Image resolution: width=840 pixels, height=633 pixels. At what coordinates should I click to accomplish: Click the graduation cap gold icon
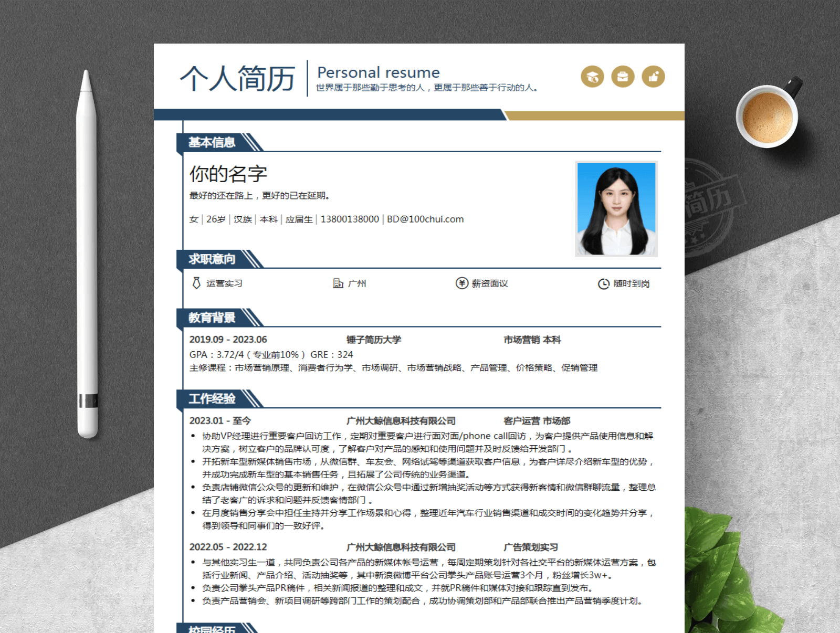click(592, 77)
